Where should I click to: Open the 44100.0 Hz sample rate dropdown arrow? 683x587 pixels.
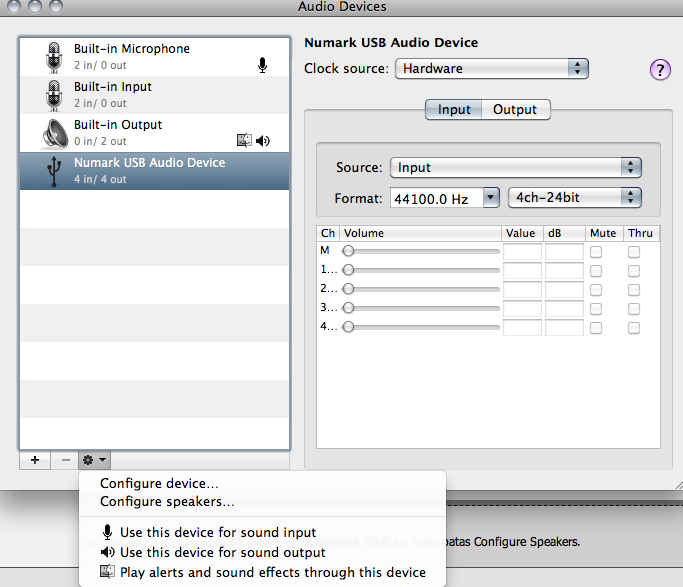pyautogui.click(x=491, y=198)
